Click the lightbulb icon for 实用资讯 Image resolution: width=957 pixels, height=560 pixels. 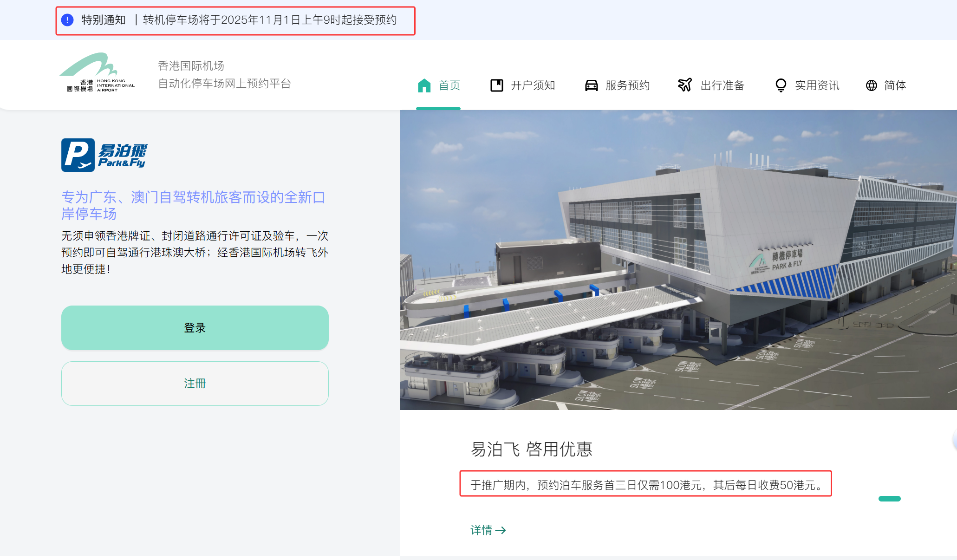781,85
